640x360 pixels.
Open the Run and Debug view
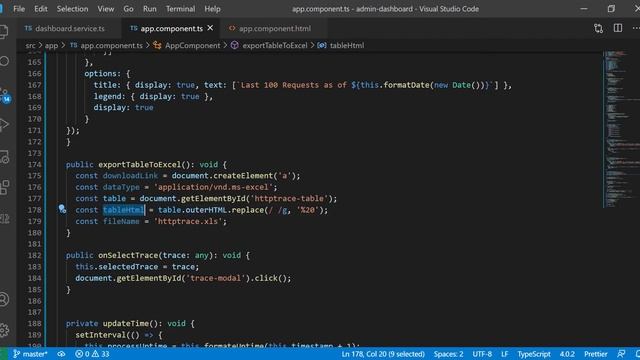pos(4,125)
